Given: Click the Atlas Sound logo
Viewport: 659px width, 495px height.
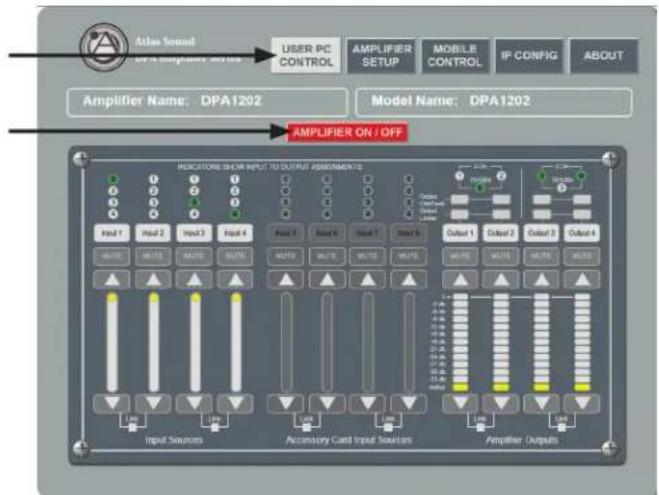Looking at the screenshot, I should [x=104, y=47].
